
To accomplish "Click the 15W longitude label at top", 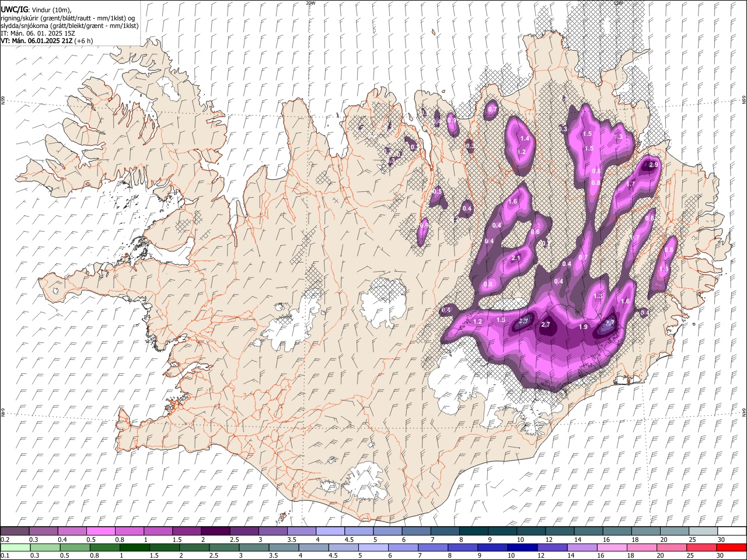I will (x=618, y=3).
